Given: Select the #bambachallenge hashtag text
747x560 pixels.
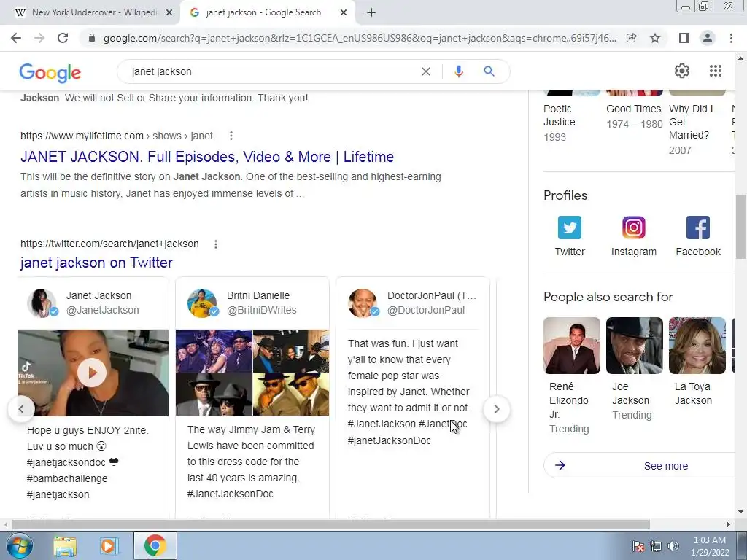Looking at the screenshot, I should pos(67,478).
